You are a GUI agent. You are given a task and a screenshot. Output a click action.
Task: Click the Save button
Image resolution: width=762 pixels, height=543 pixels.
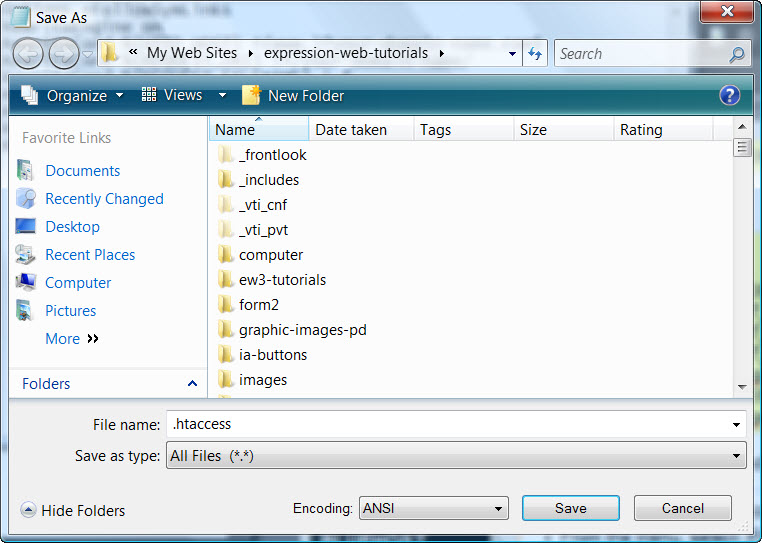(571, 508)
